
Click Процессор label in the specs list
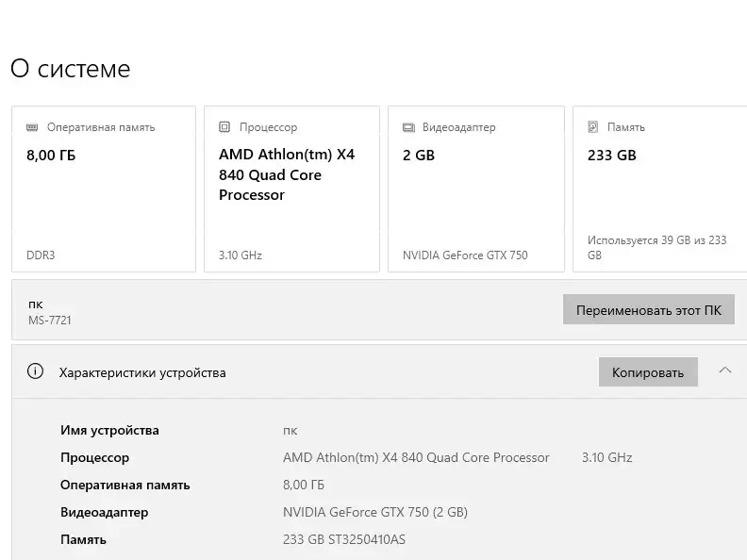pyautogui.click(x=95, y=457)
